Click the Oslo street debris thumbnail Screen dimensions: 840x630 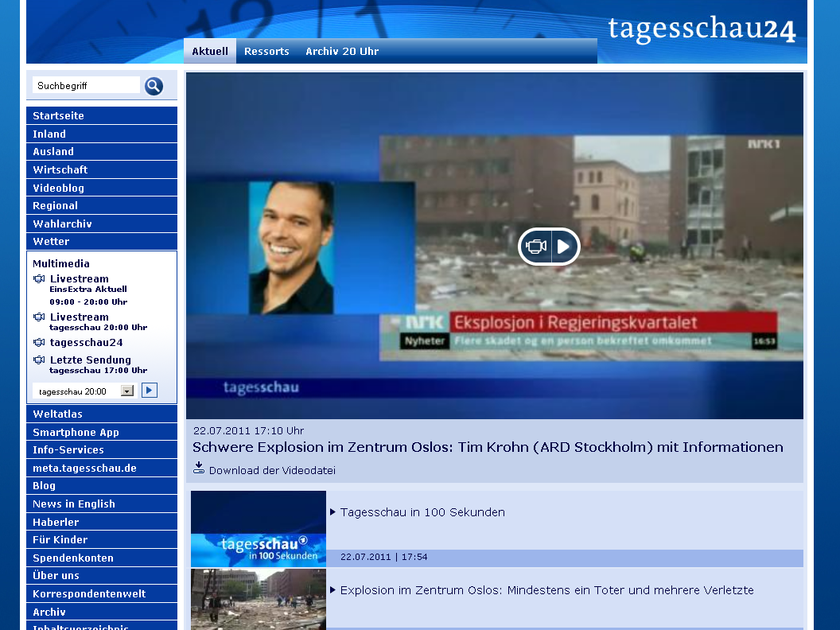pos(259,600)
